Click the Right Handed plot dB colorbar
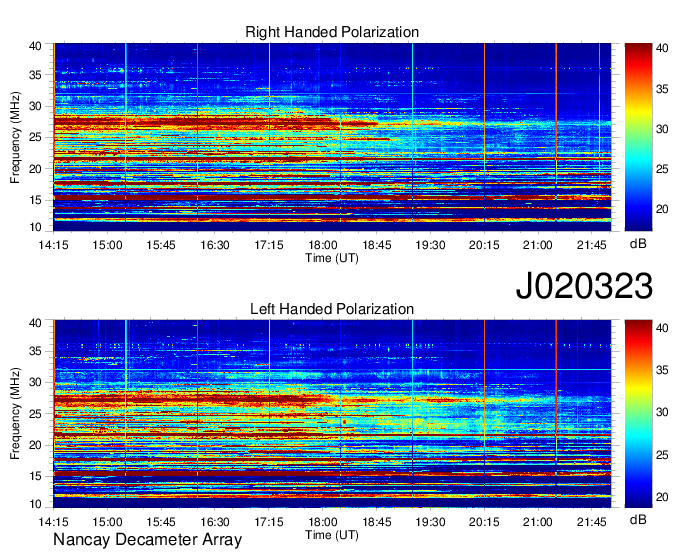 click(x=638, y=136)
